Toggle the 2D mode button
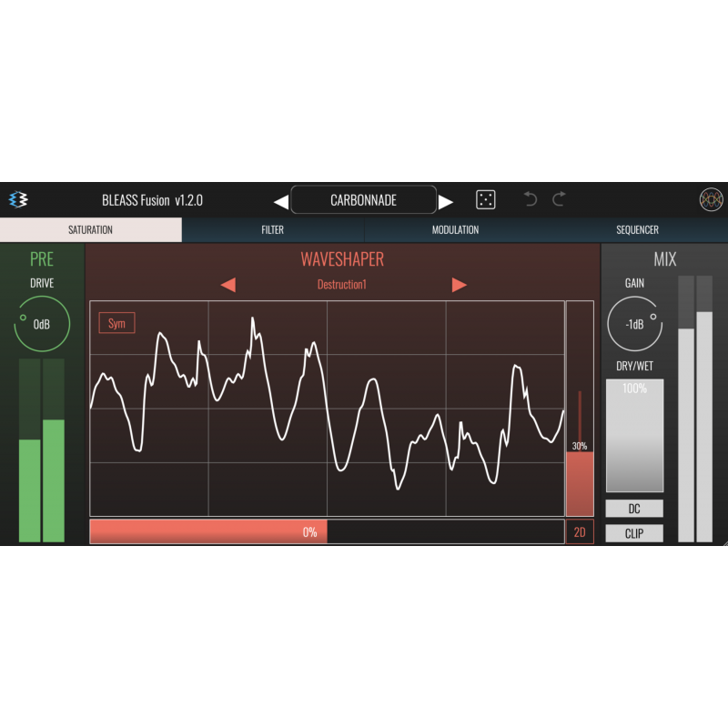Viewport: 728px width, 728px height. (580, 532)
